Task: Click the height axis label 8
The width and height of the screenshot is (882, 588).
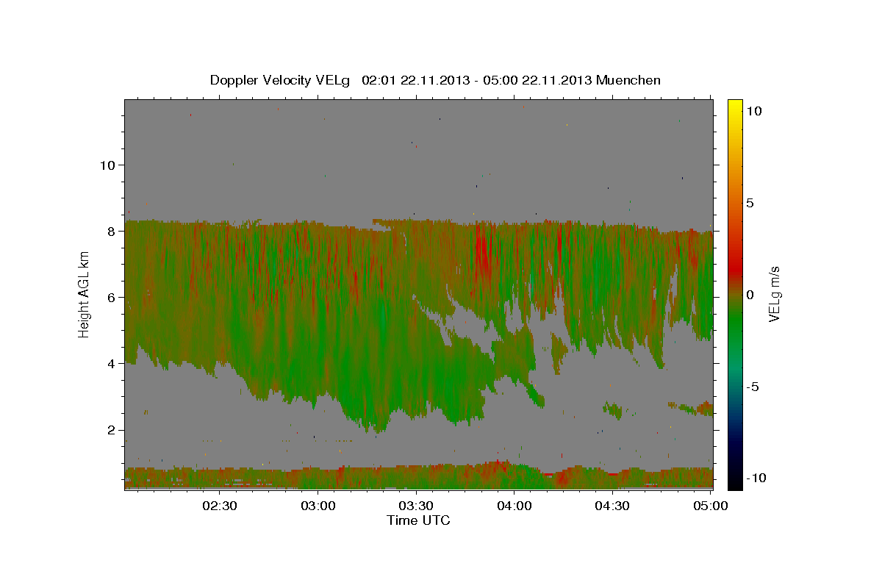Action: click(x=112, y=231)
